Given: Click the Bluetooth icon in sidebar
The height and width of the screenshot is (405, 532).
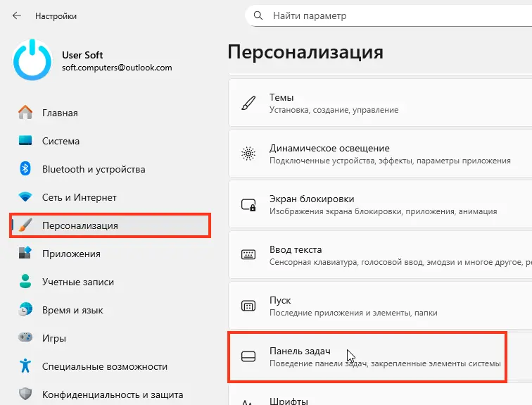Looking at the screenshot, I should tap(25, 169).
